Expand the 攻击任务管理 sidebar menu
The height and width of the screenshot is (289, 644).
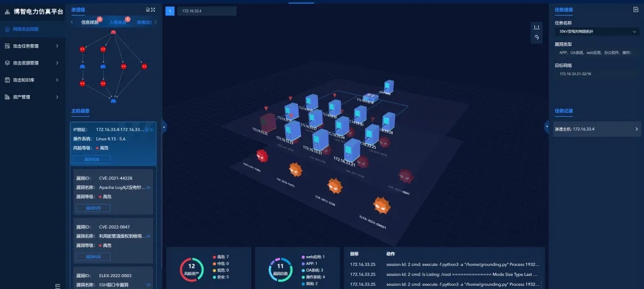(x=32, y=46)
